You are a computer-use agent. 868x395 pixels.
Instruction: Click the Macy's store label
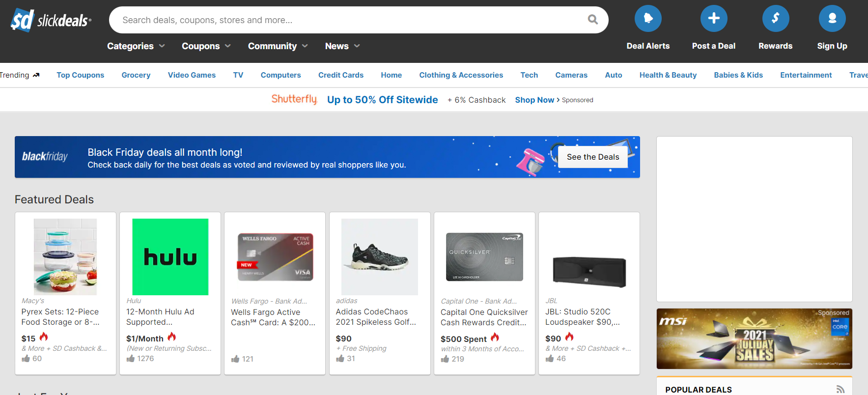(33, 301)
